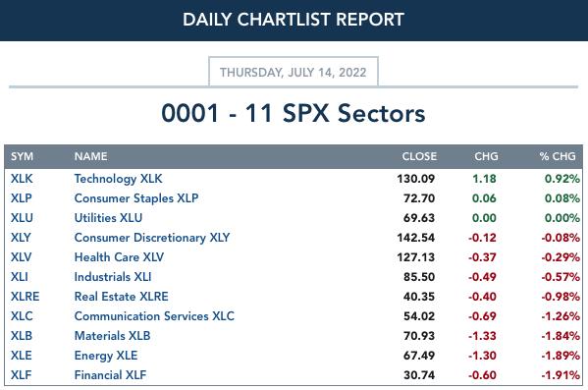Open the XLK symbol link
The height and width of the screenshot is (390, 588).
point(22,179)
